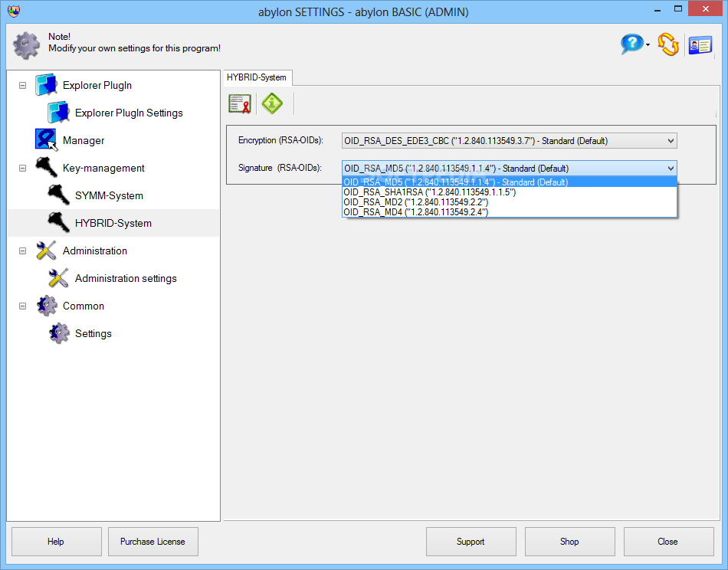Screen dimensions: 728x570
Task: Select OID_RSA_MD2 signature option
Action: (x=510, y=202)
